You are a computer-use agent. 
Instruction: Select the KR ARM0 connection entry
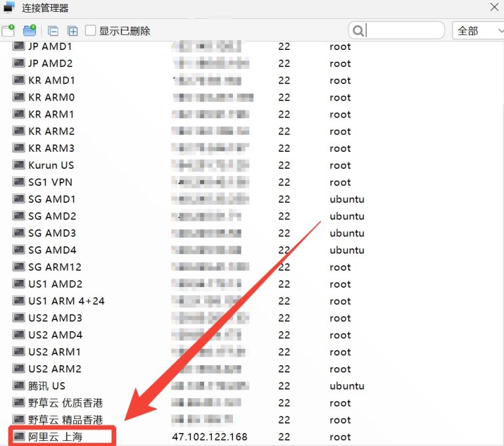pyautogui.click(x=51, y=97)
